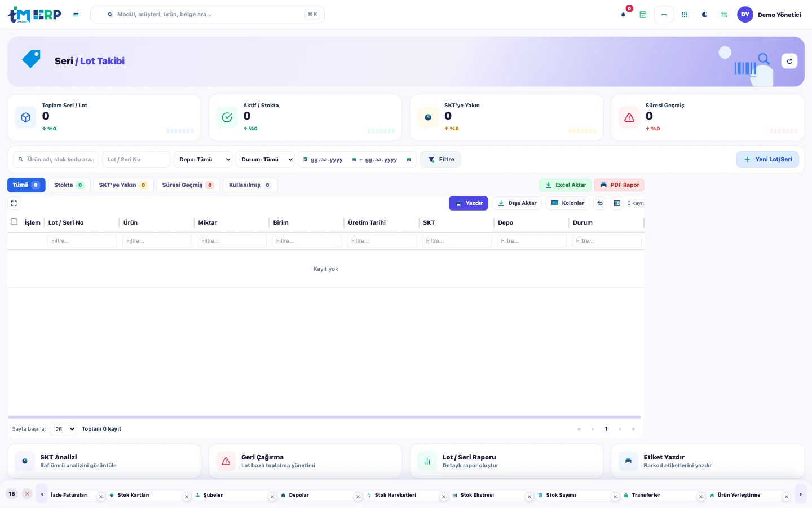Open the Dışa Aktar export menu
This screenshot has width=812, height=508.
click(517, 203)
